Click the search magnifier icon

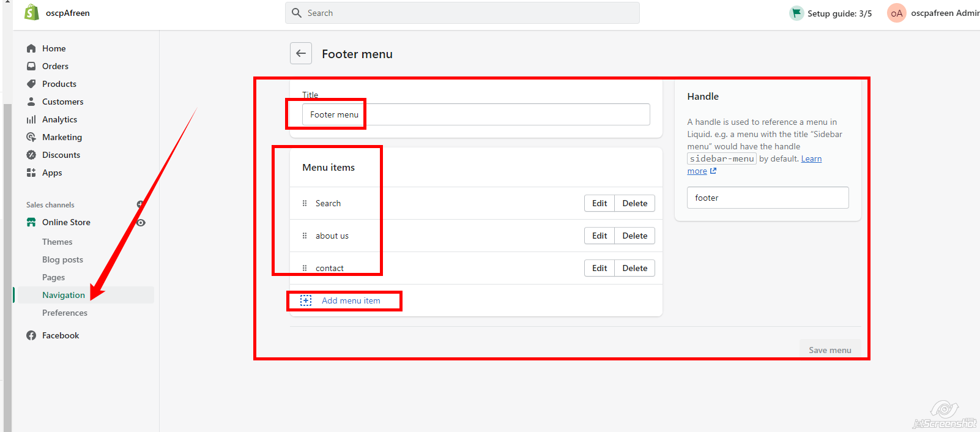coord(297,13)
